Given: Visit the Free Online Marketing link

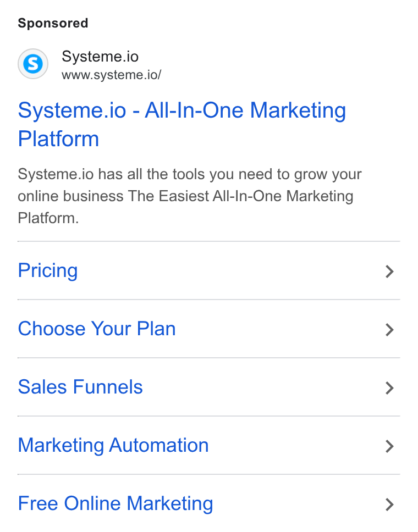Looking at the screenshot, I should point(116,503).
